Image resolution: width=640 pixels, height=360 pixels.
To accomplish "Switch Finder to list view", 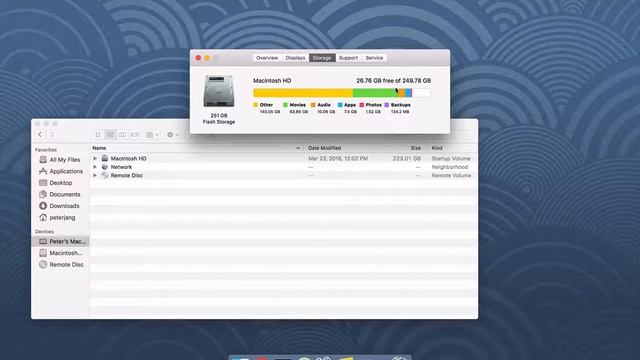I will click(x=110, y=135).
